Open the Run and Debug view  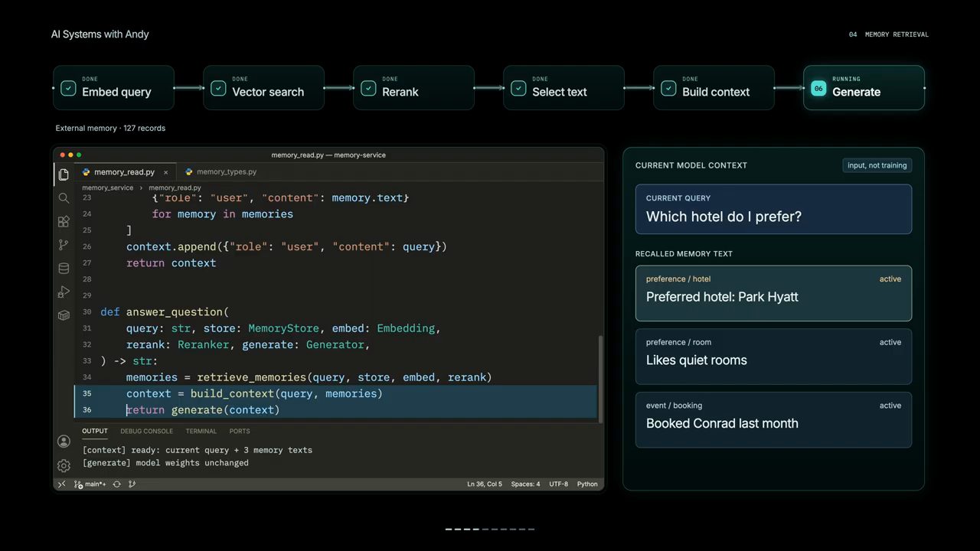point(64,292)
